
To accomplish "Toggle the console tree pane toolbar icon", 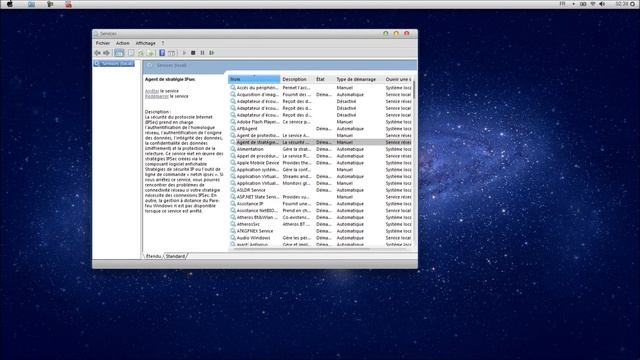I will [119, 53].
